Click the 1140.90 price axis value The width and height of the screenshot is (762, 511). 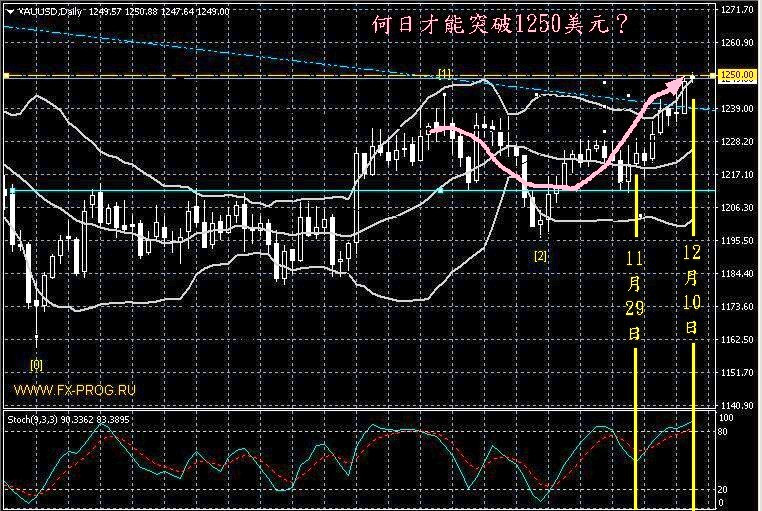(737, 406)
